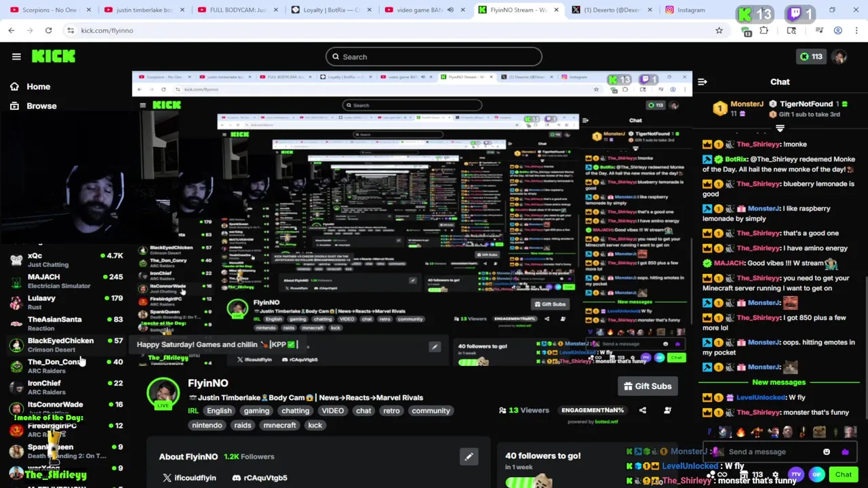Mute the video game tab audio icon
The height and width of the screenshot is (488, 868).
(450, 10)
